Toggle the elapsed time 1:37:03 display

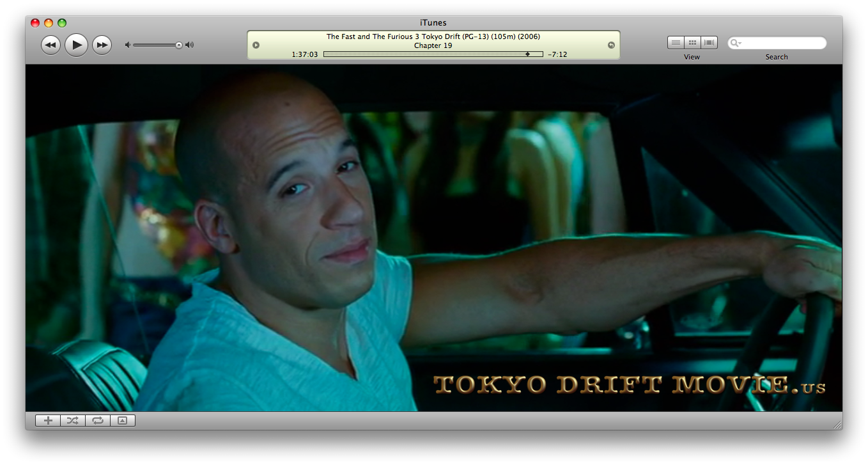point(304,54)
